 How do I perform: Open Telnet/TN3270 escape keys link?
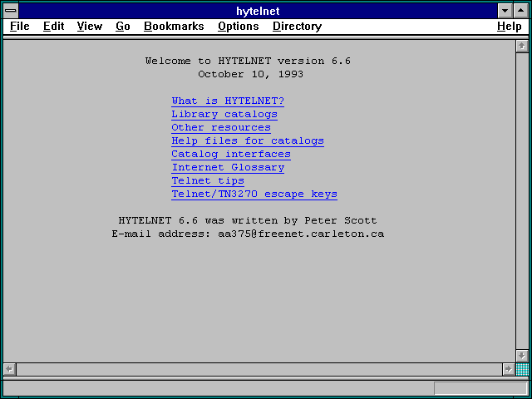click(254, 194)
